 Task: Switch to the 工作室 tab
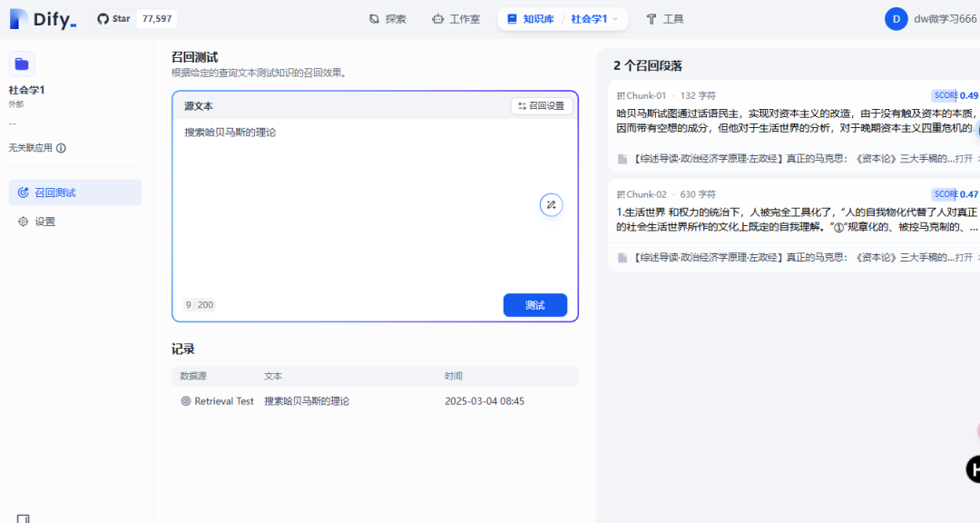coord(456,19)
